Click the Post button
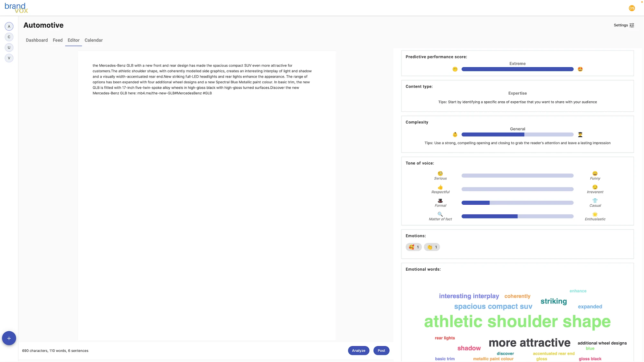 pyautogui.click(x=381, y=351)
